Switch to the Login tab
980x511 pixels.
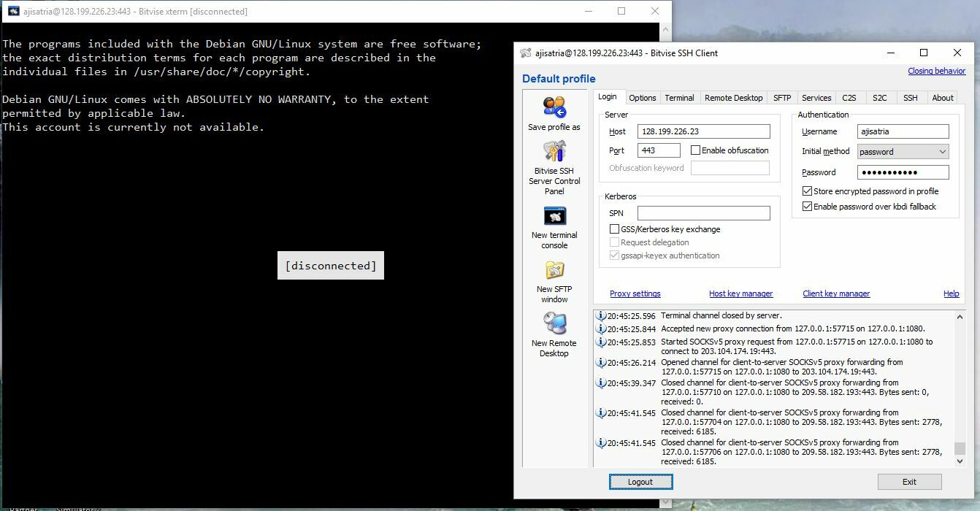click(x=608, y=97)
